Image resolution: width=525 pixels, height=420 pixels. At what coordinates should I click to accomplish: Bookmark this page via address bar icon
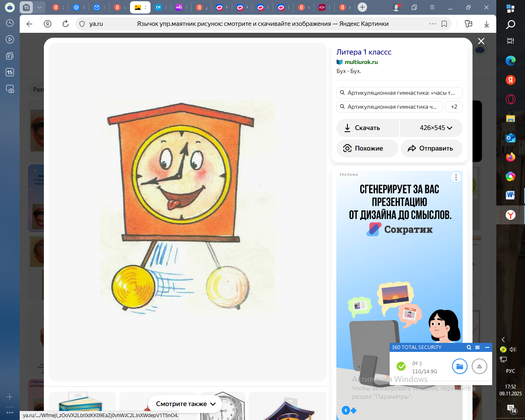point(444,24)
